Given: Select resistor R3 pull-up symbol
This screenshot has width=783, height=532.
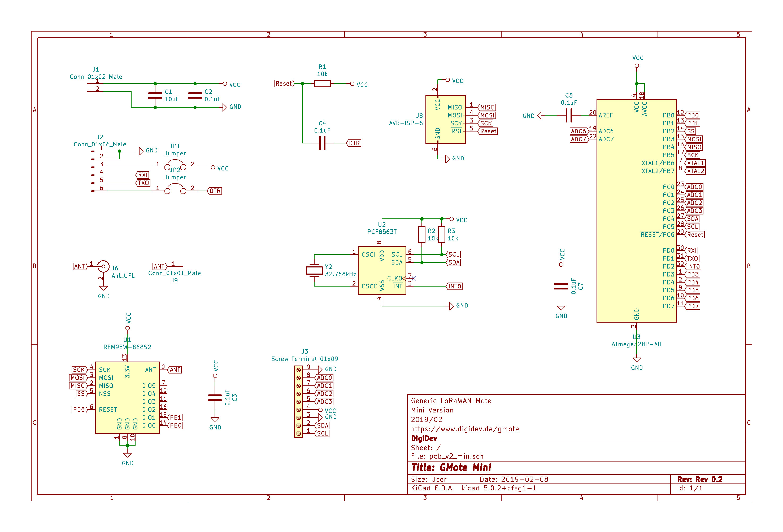Looking at the screenshot, I should click(441, 235).
